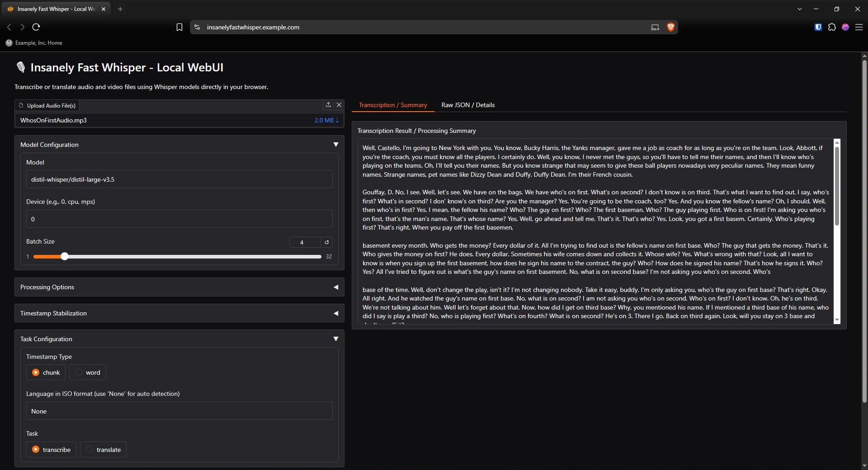Screen dimensions: 868x470
Task: Click the WhosOnFirstAudio.mp3 file name
Action: point(53,120)
